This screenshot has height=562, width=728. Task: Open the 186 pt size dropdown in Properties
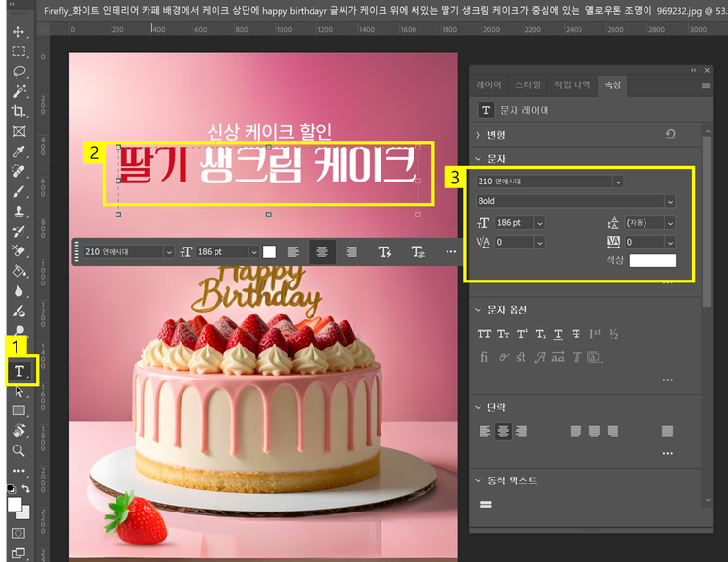540,223
